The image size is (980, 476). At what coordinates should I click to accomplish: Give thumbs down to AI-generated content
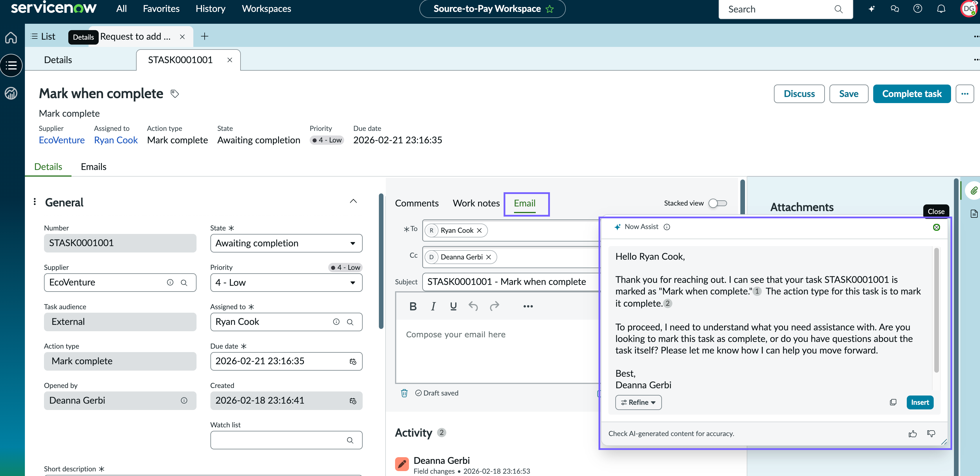pyautogui.click(x=931, y=433)
